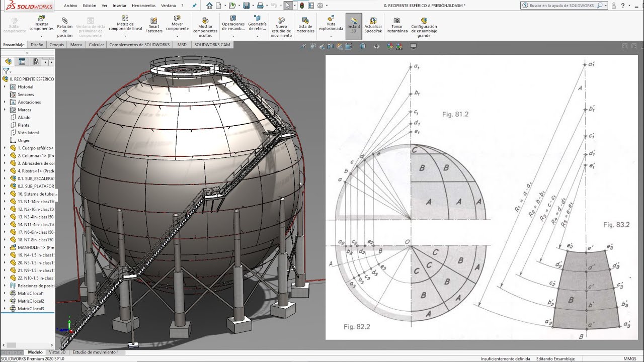Click the Home icon in quick toolbar
The image size is (644, 362).
pos(210,6)
